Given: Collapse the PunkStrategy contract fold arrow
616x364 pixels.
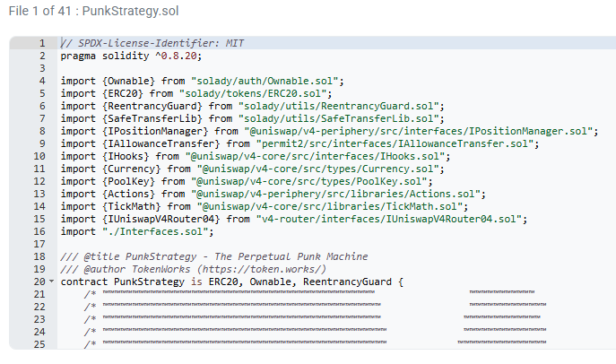Looking at the screenshot, I should click(51, 282).
